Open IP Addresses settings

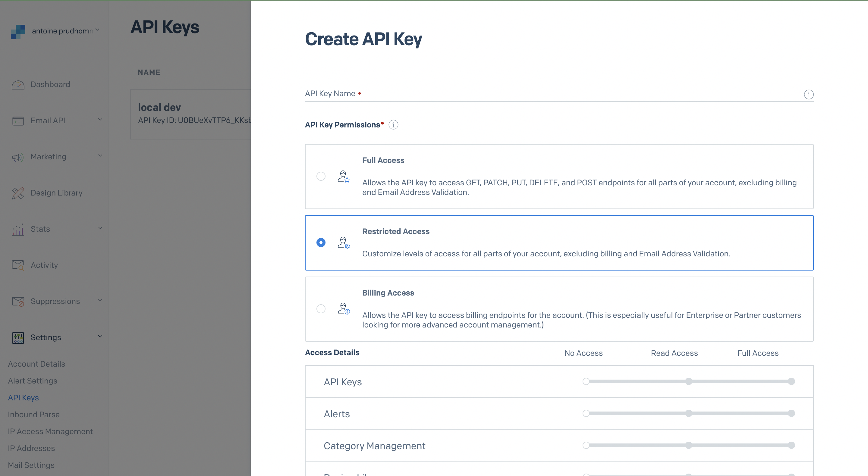pyautogui.click(x=31, y=448)
